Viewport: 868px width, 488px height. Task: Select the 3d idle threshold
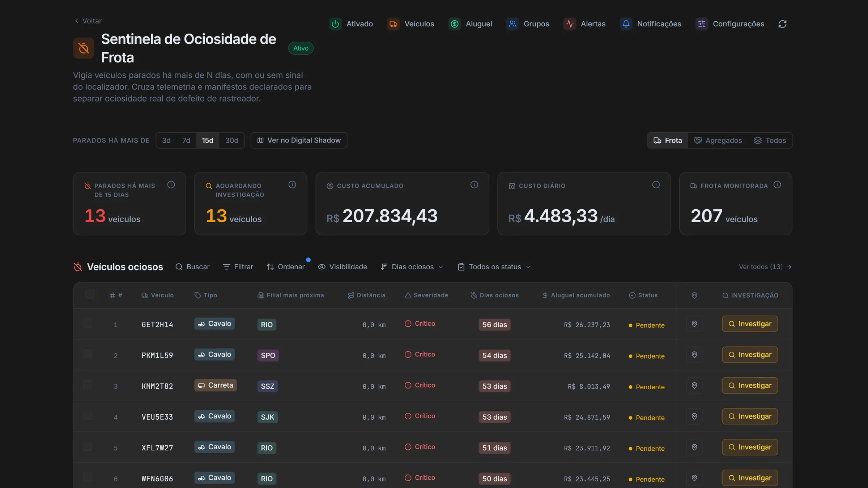tap(166, 140)
